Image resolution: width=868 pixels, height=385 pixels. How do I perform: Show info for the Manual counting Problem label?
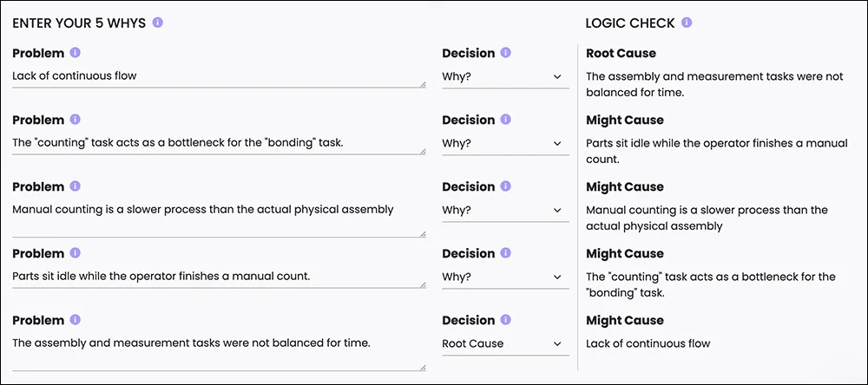pos(76,186)
